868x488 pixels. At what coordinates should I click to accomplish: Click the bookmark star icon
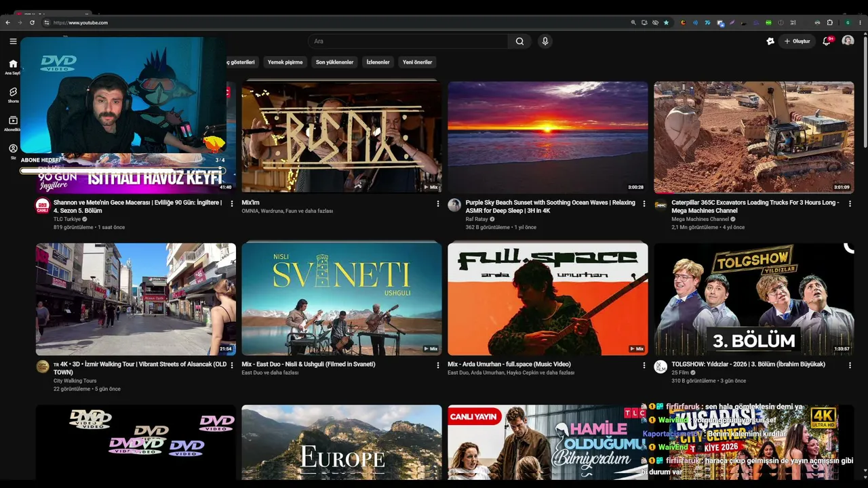(666, 22)
